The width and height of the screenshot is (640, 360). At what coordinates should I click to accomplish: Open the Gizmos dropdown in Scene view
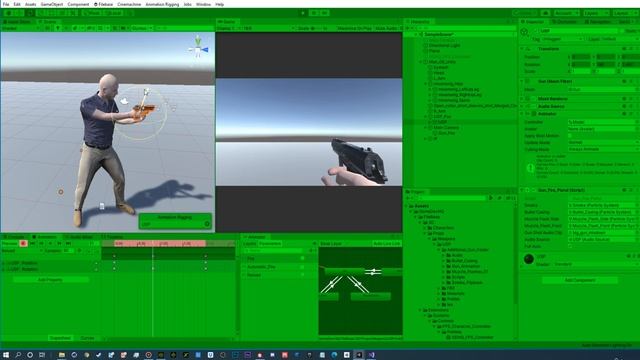142,28
